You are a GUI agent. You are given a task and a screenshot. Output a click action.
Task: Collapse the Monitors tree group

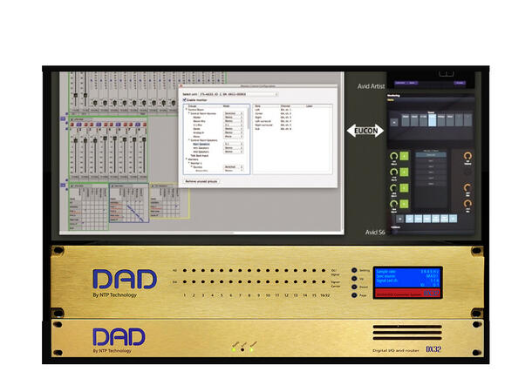(187, 159)
